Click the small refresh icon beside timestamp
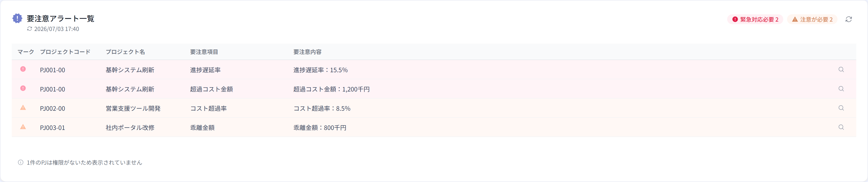868x182 pixels. pos(30,29)
